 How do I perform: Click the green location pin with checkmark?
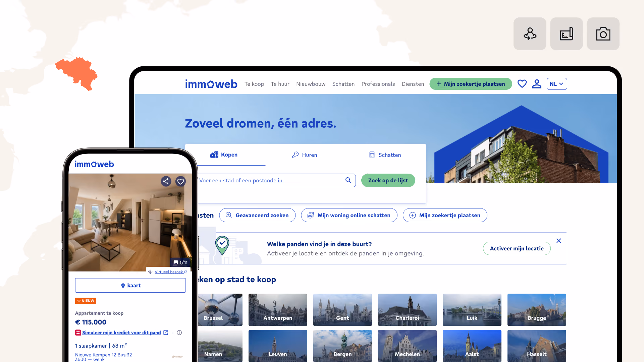pyautogui.click(x=222, y=245)
